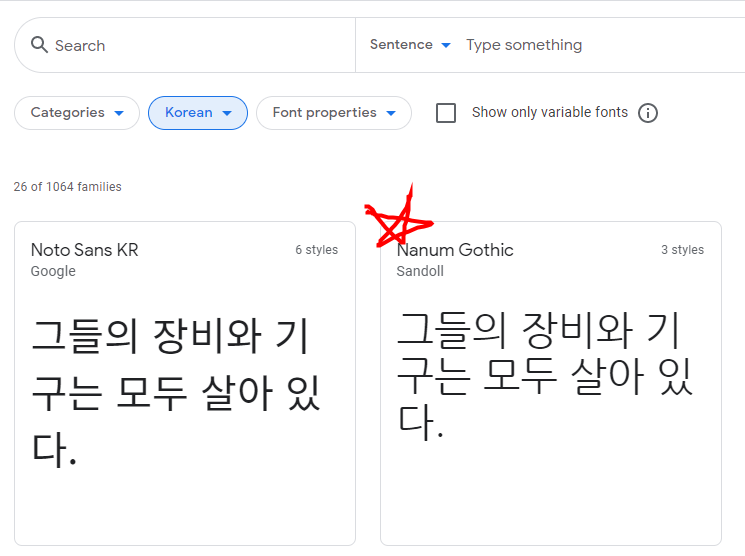Open the Nanum Gothic font card
The height and width of the screenshot is (556, 745).
(x=551, y=383)
